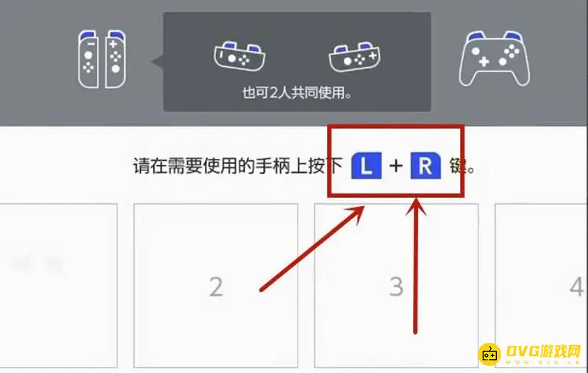Screen dimensions: 588x373
Task: Click the 请在需要使用的手柄上按下 instruction text
Action: 238,166
